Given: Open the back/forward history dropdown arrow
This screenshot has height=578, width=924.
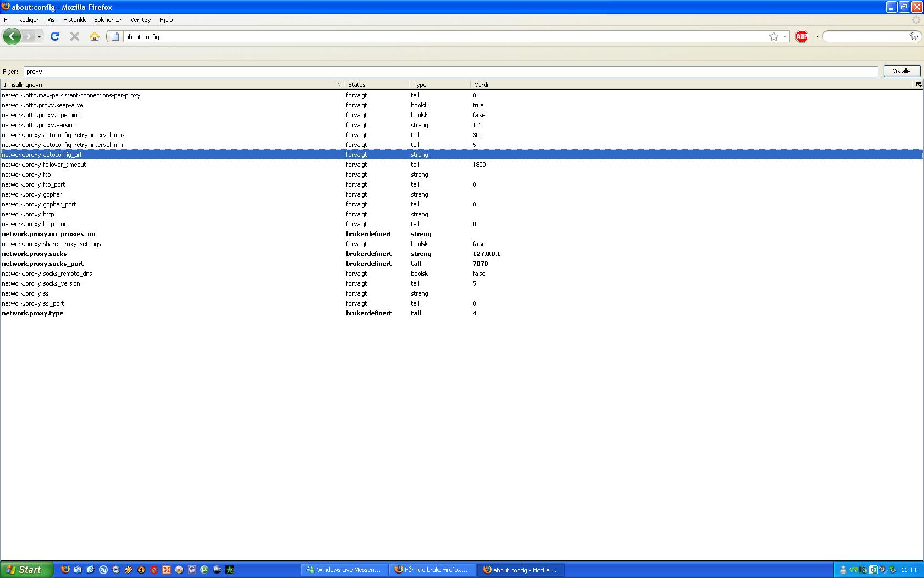Looking at the screenshot, I should 39,36.
